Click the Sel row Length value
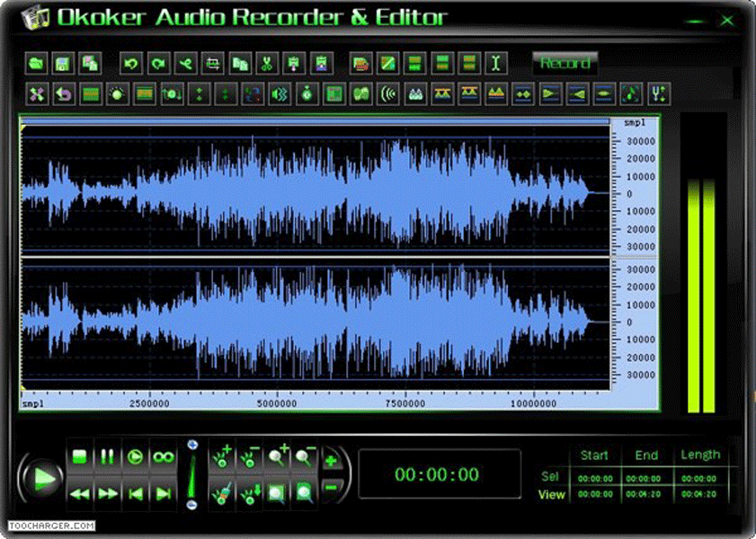 point(698,480)
